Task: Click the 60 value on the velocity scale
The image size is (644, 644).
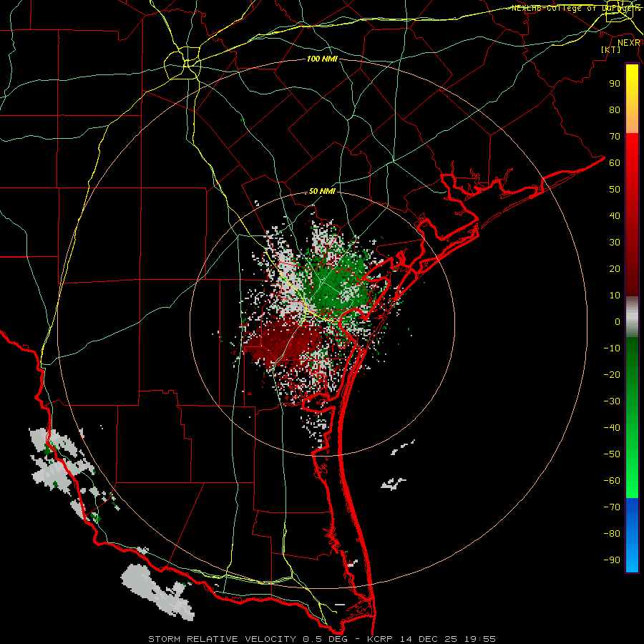Action: (x=615, y=162)
